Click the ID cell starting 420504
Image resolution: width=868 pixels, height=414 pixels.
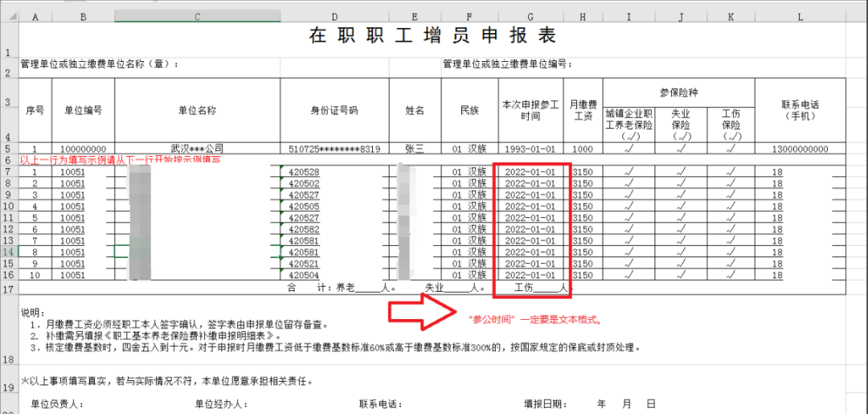point(334,275)
